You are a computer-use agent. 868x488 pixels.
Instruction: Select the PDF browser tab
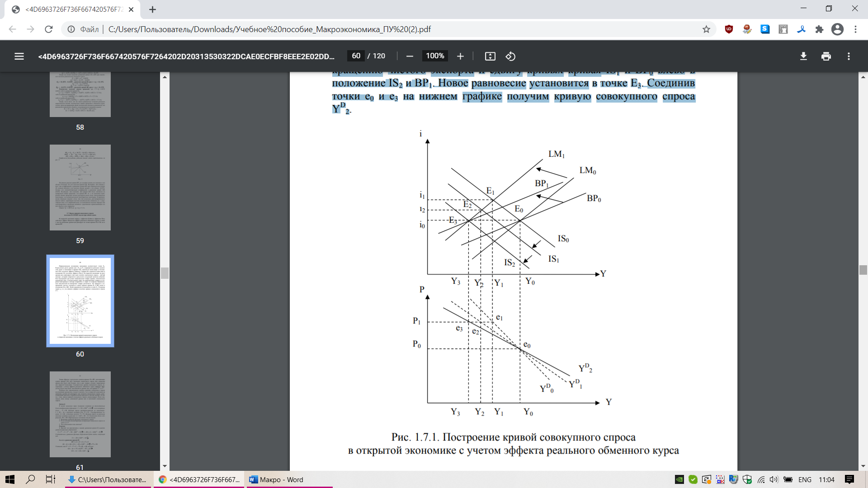(x=72, y=9)
